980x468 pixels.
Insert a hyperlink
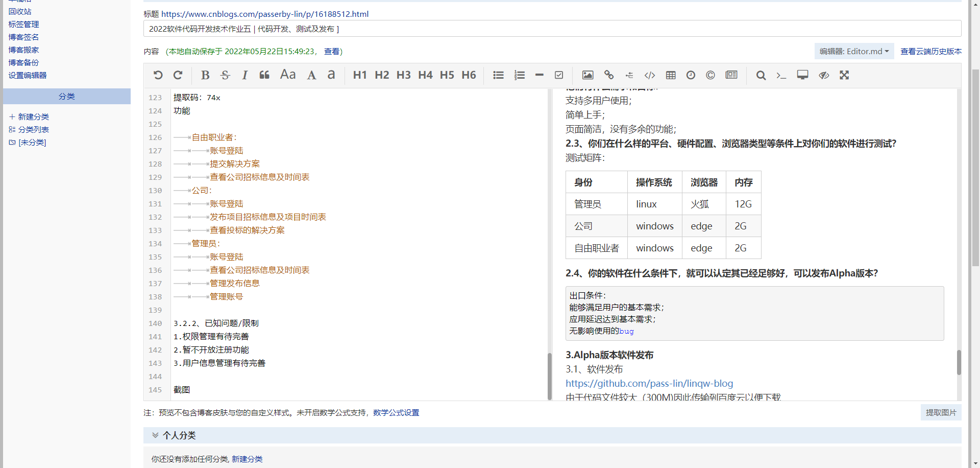(x=608, y=75)
